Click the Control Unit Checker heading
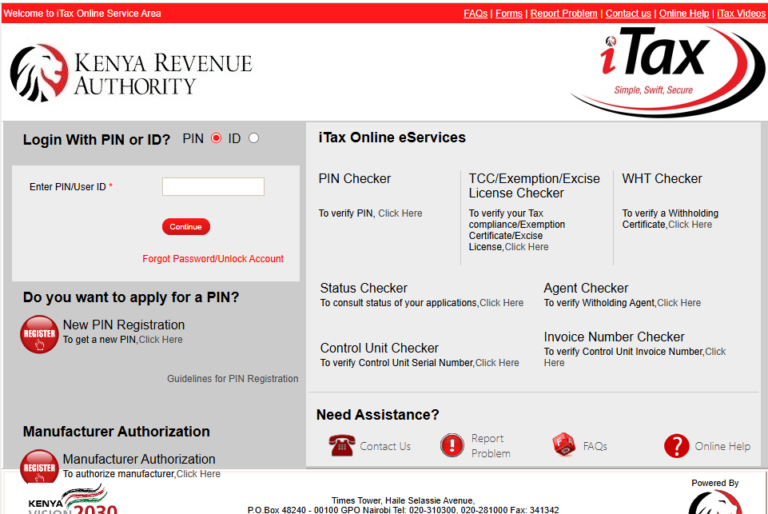 (x=379, y=348)
